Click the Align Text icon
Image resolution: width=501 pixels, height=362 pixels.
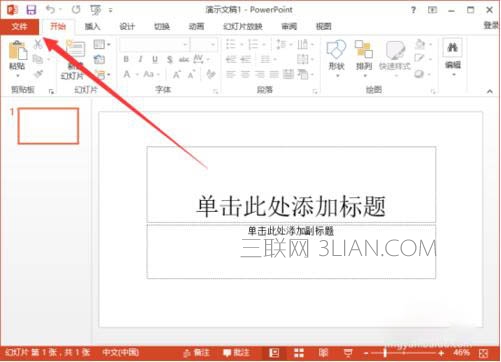302,59
